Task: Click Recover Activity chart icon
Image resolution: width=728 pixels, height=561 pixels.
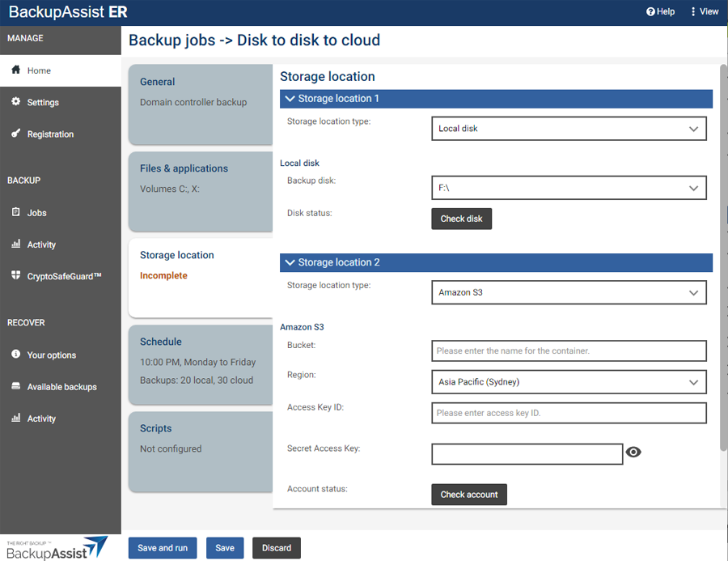Action: tap(16, 418)
